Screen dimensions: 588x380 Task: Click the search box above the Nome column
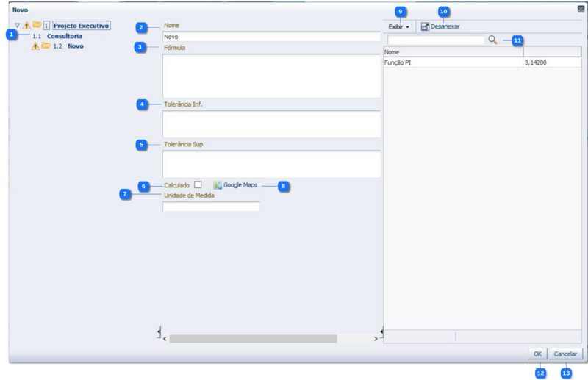[436, 40]
